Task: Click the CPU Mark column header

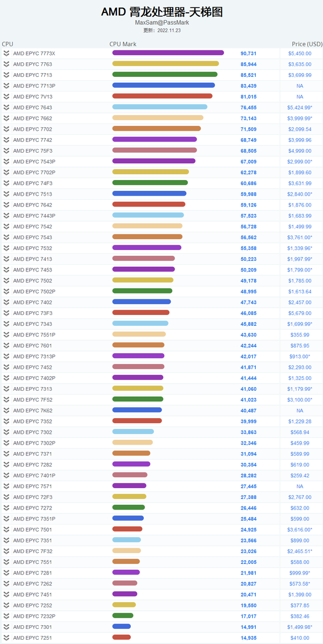Action: (x=123, y=44)
